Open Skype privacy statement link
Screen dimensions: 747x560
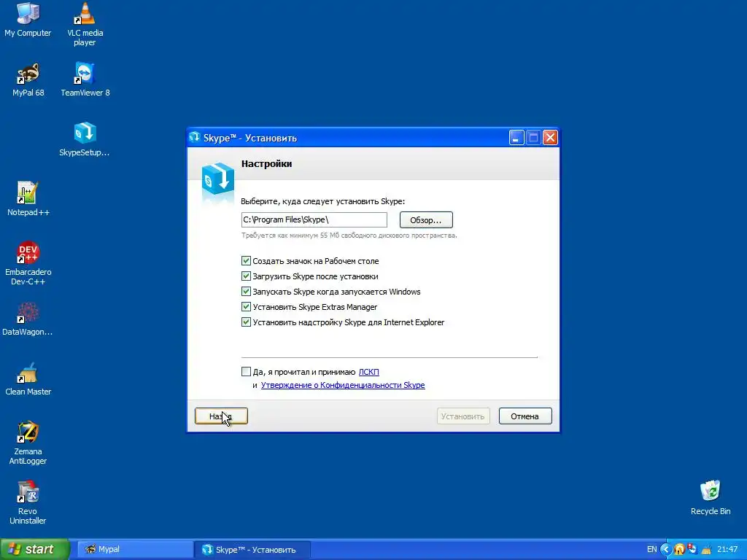click(x=343, y=385)
